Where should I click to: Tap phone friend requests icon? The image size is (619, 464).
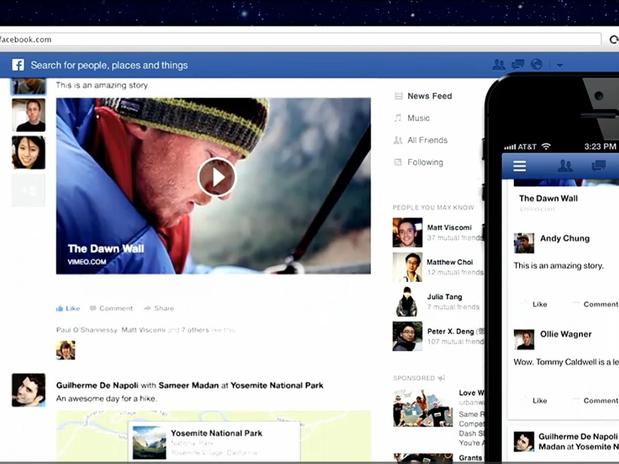(565, 166)
